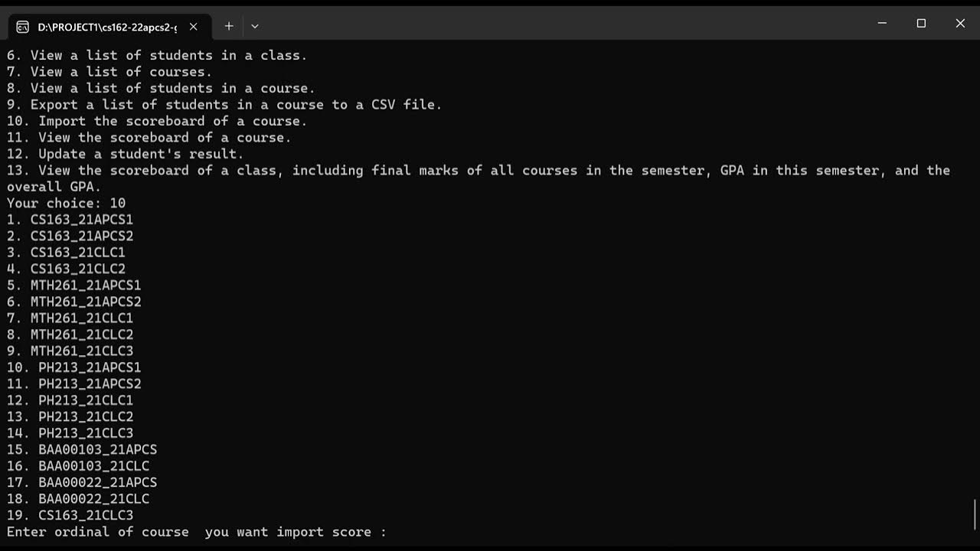Click the terminal icon on the tab
The width and height of the screenshot is (980, 551).
[x=22, y=27]
